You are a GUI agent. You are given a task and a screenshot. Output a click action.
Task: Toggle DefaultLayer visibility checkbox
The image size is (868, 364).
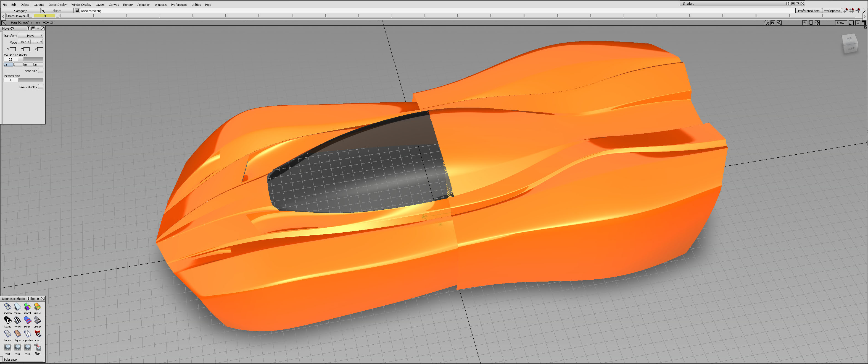click(x=30, y=16)
